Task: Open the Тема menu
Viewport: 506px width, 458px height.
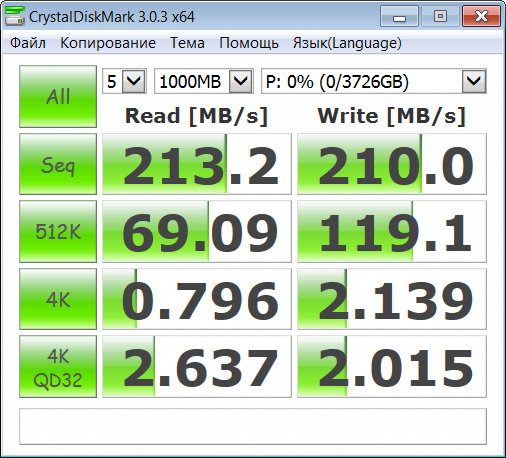Action: (187, 43)
